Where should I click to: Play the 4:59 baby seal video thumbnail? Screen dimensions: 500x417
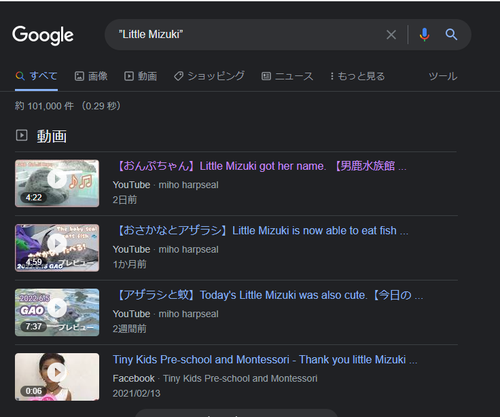click(57, 248)
